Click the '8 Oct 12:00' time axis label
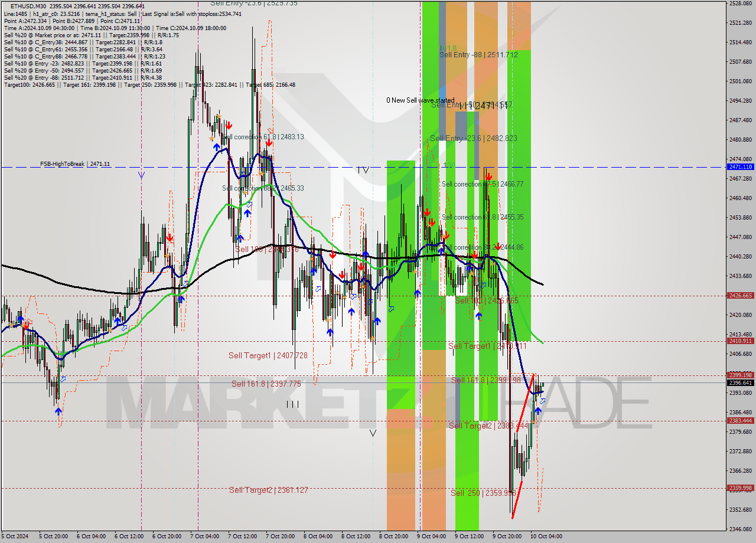This screenshot has width=756, height=543. [356, 537]
